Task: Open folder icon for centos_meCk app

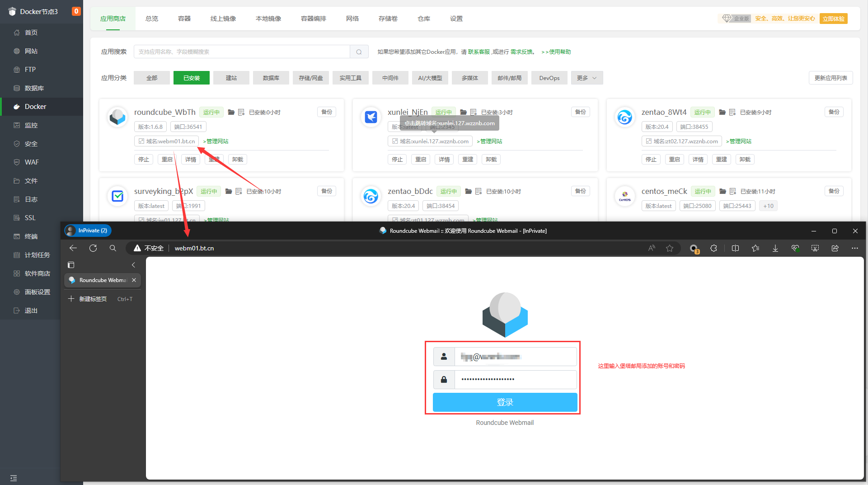Action: (723, 191)
